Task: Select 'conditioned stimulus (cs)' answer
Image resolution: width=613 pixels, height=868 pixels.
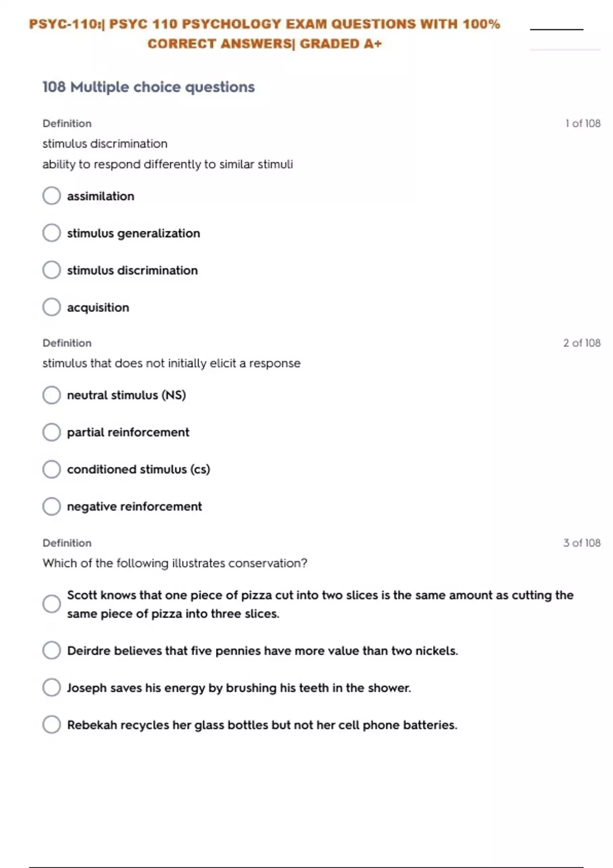Action: pos(52,469)
